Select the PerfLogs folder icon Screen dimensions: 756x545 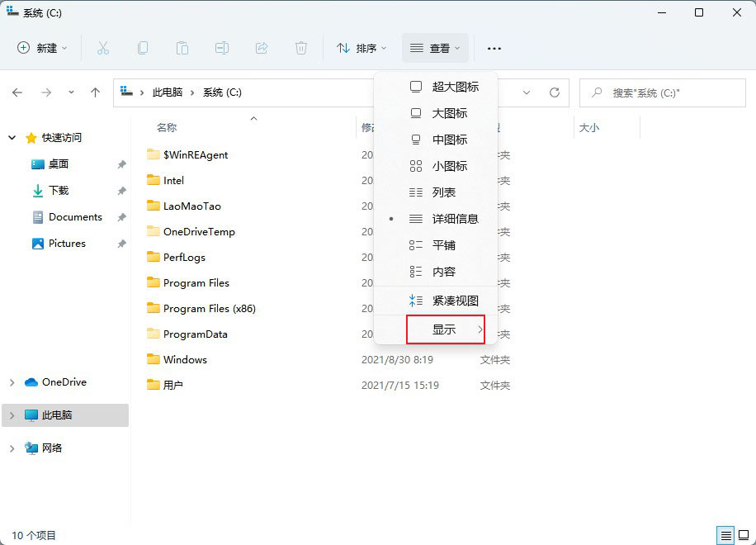[x=154, y=257]
